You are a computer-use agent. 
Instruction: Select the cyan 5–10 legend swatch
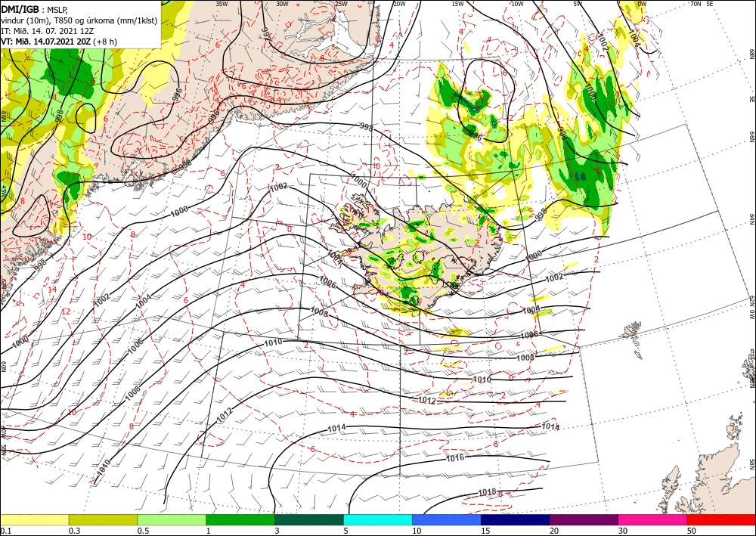(x=378, y=519)
